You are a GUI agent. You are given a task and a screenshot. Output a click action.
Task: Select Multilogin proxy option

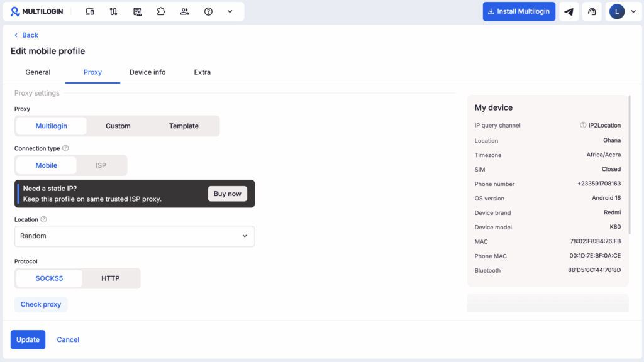pyautogui.click(x=52, y=126)
